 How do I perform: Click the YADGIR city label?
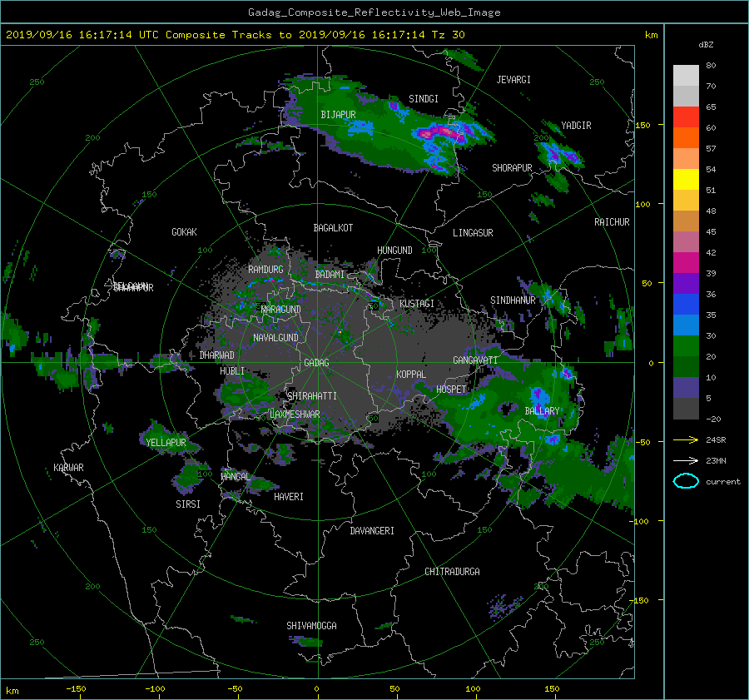576,126
